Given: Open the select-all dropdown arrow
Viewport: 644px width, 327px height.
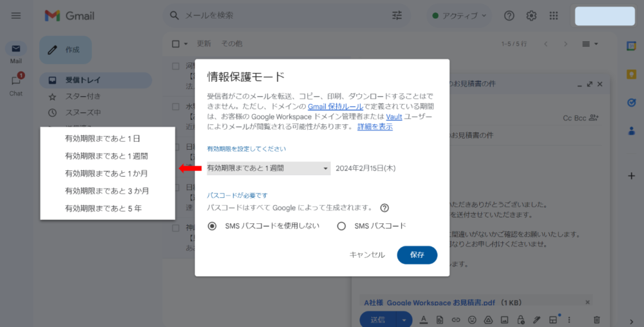Looking at the screenshot, I should pyautogui.click(x=185, y=44).
